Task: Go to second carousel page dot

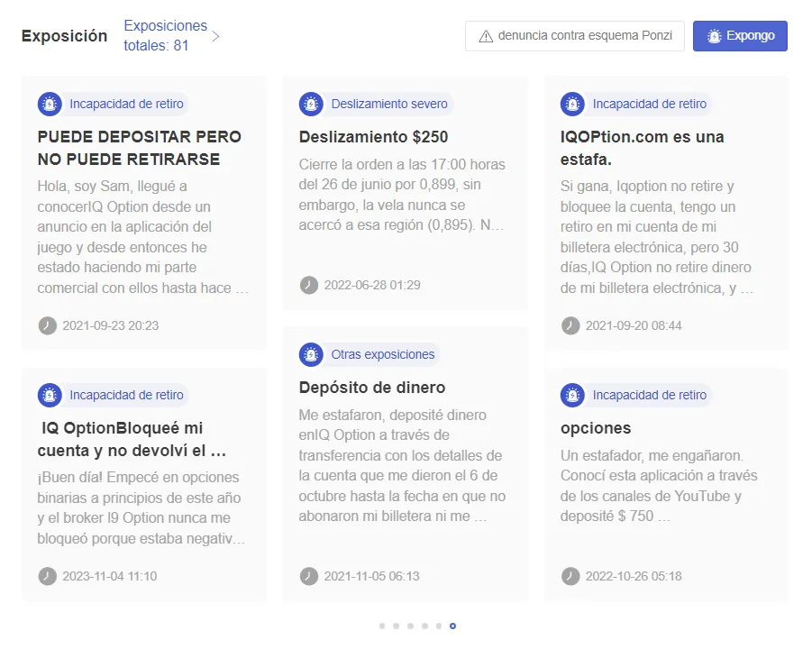Action: [397, 626]
